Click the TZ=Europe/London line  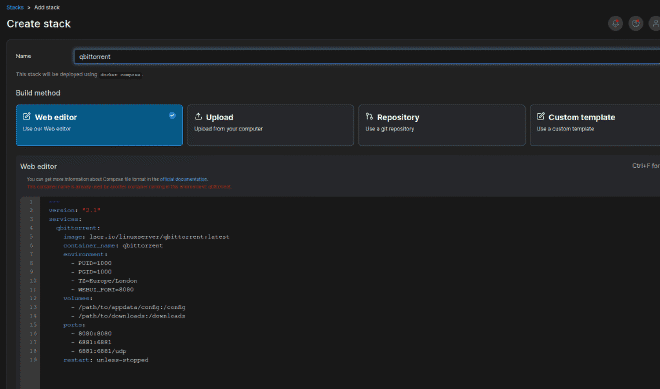tap(104, 281)
